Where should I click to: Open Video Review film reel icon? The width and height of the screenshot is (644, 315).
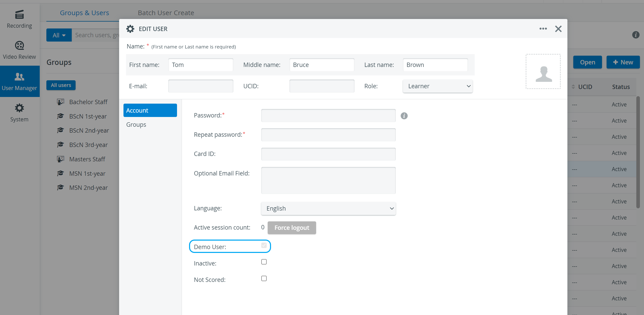click(19, 45)
